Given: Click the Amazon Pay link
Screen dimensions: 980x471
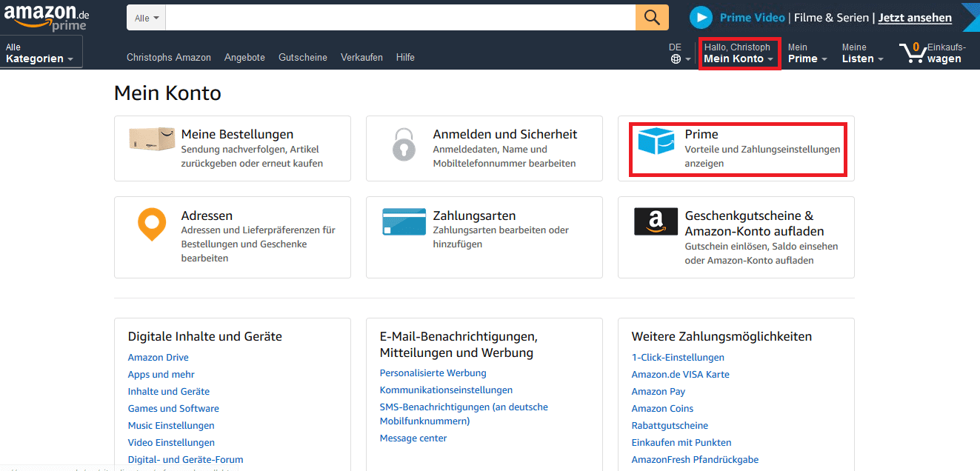Looking at the screenshot, I should (659, 392).
